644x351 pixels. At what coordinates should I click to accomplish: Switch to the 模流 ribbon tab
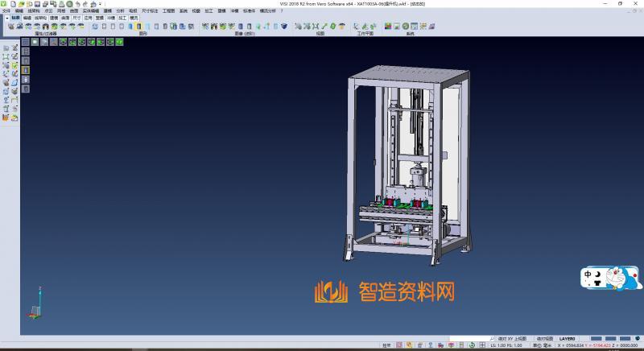[134, 18]
